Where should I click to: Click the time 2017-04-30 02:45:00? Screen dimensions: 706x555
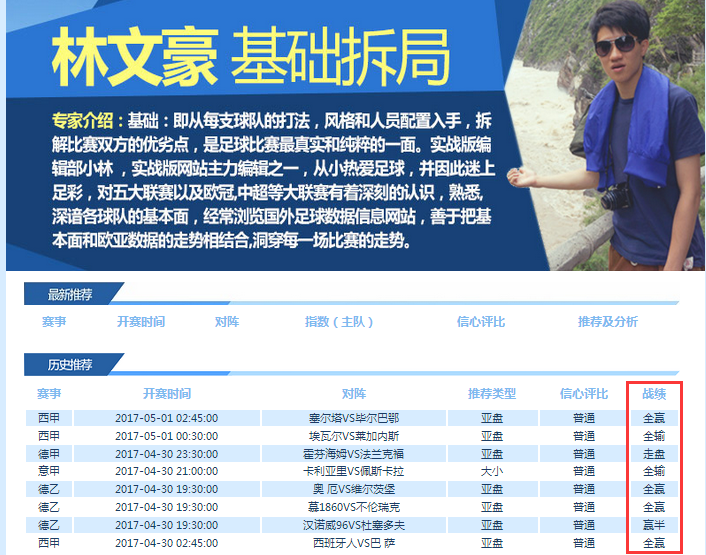(167, 543)
